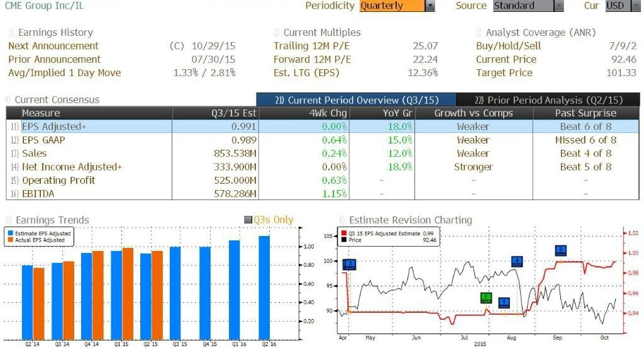Viewport: 644px width, 348px height.
Task: Click the green E earnings marker
Action: [x=486, y=298]
